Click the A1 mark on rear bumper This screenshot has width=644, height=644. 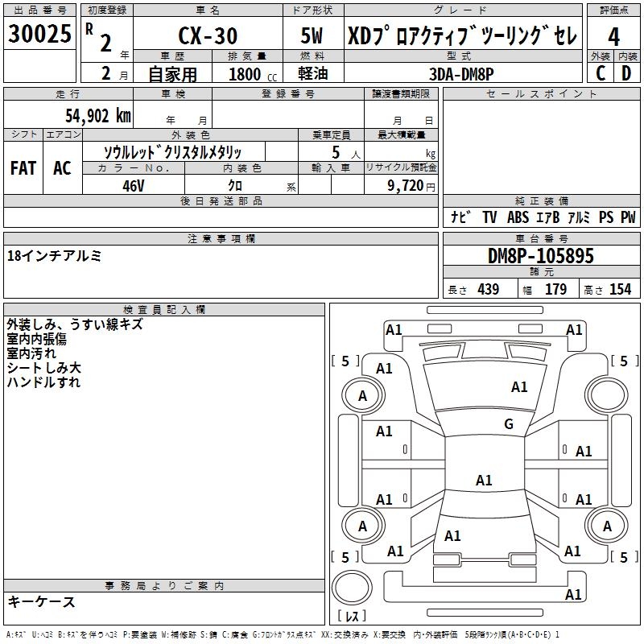(573, 594)
